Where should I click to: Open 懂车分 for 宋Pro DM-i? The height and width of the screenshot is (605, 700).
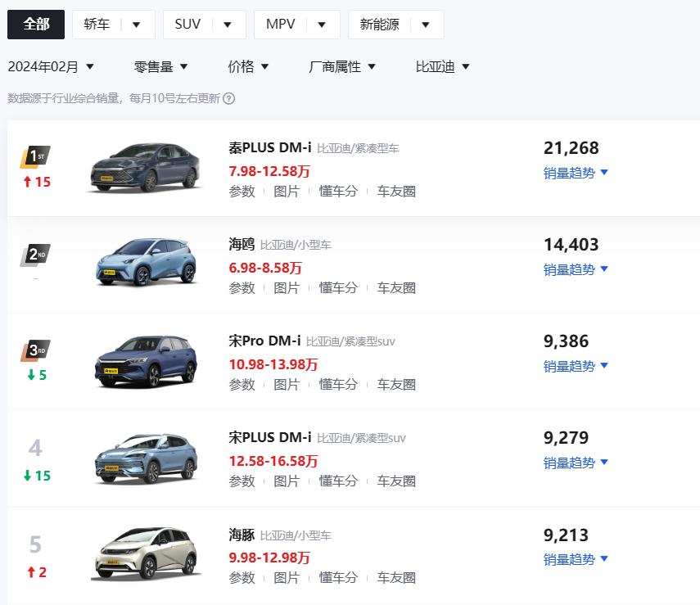coord(338,385)
